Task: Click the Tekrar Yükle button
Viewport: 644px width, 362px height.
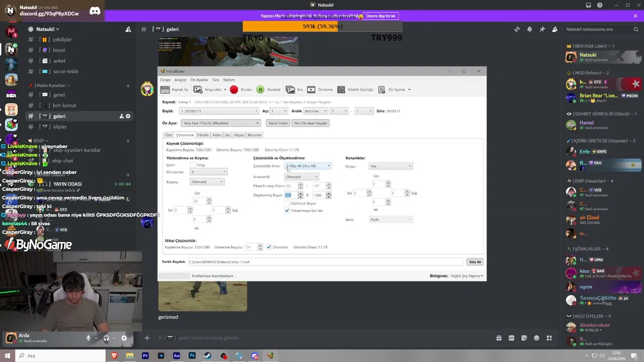Action: click(278, 123)
